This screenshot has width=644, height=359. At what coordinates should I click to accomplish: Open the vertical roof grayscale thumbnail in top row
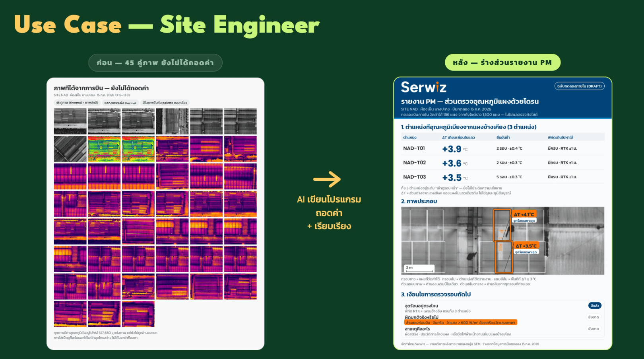172,121
